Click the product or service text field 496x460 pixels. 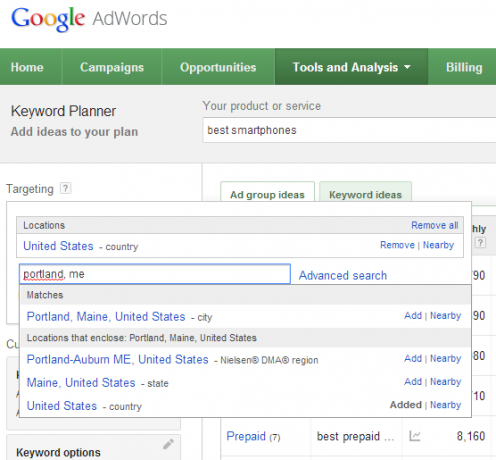click(x=349, y=130)
